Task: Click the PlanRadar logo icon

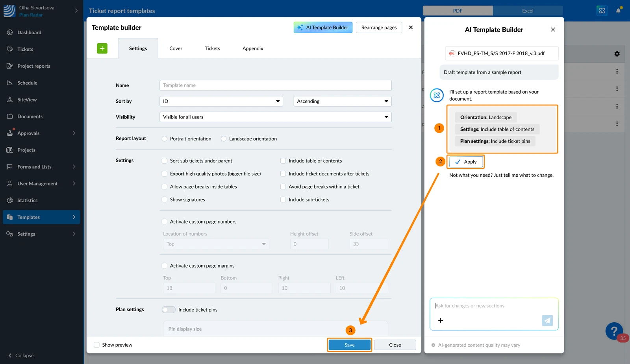Action: [x=9, y=11]
